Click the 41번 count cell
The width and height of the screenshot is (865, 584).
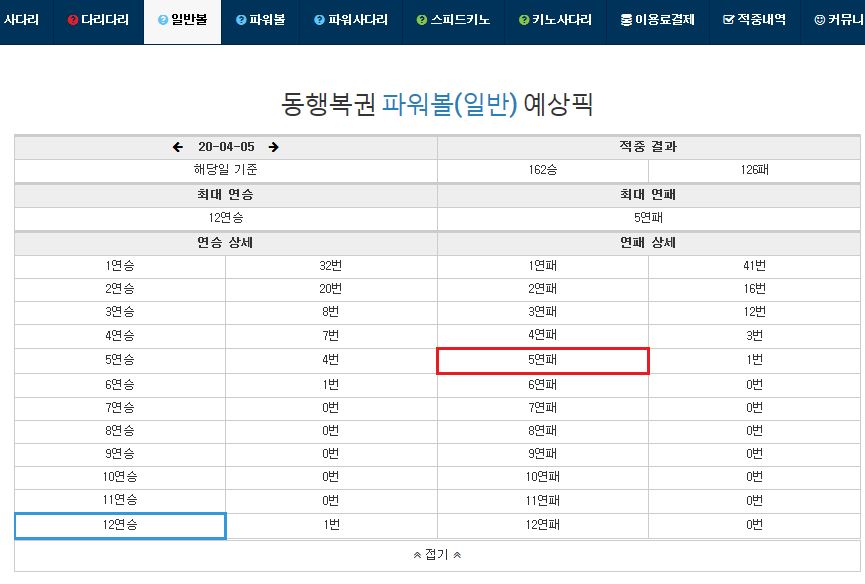(x=755, y=266)
